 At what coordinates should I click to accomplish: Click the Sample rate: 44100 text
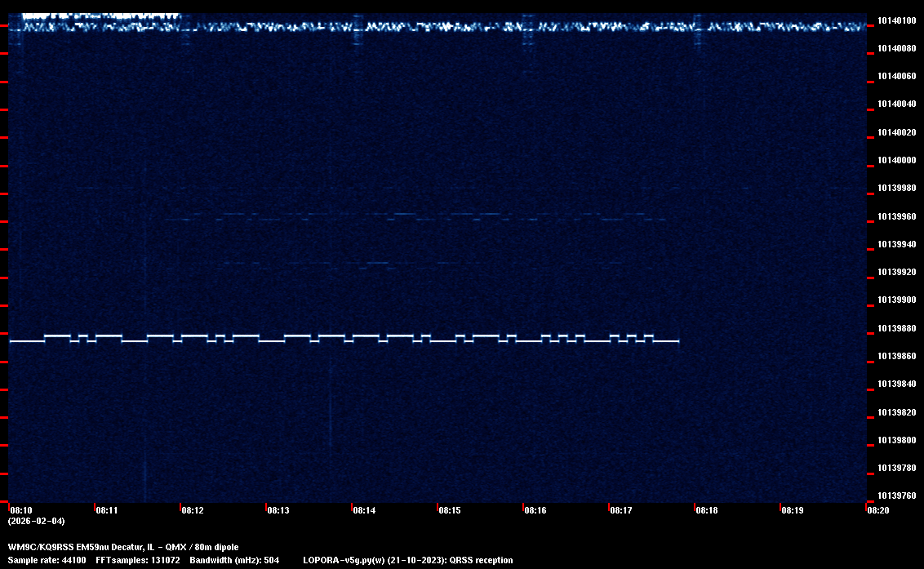point(45,560)
